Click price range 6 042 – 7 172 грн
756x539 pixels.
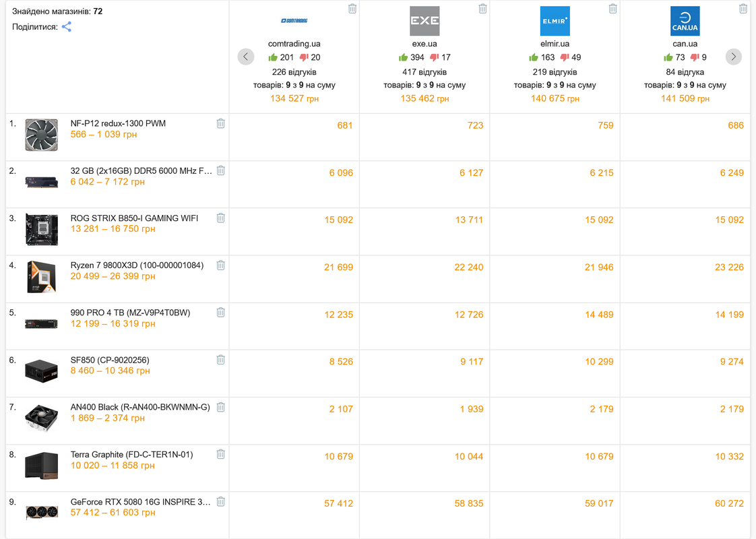[x=108, y=182]
